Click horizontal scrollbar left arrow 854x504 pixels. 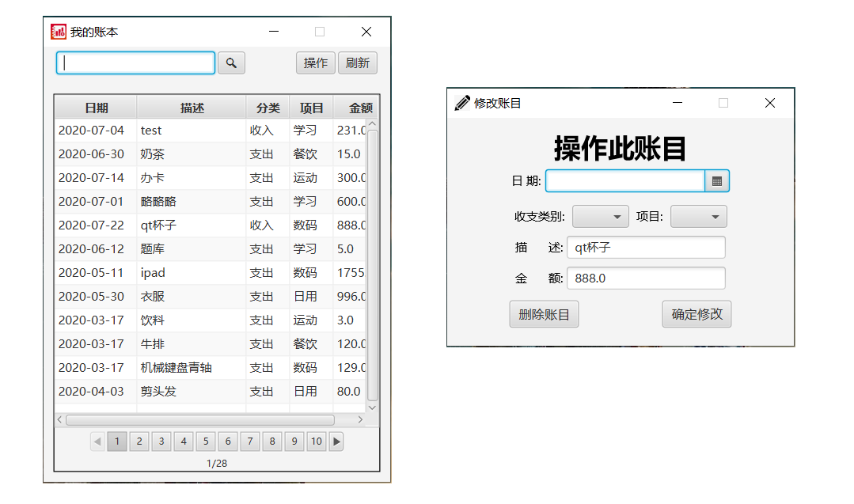coord(60,419)
